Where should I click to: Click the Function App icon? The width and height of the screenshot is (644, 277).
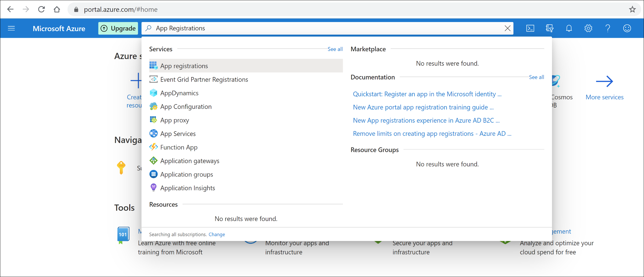pyautogui.click(x=153, y=147)
